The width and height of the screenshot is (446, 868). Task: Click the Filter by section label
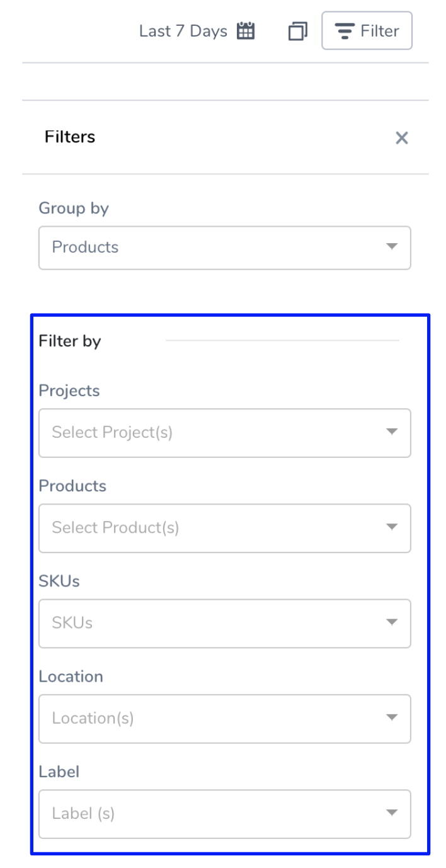click(70, 341)
